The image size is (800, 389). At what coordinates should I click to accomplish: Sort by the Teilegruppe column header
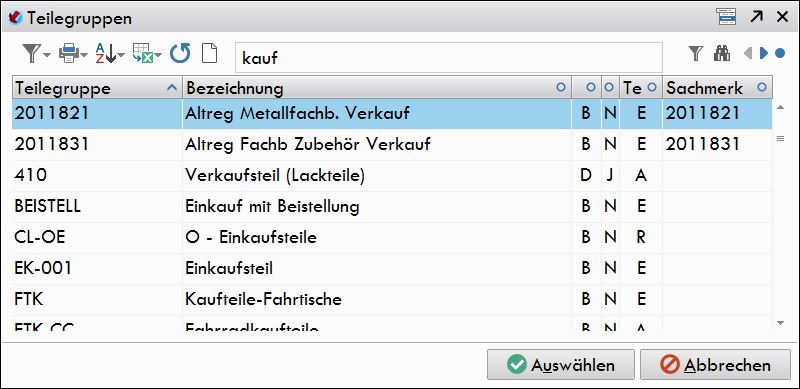(97, 88)
